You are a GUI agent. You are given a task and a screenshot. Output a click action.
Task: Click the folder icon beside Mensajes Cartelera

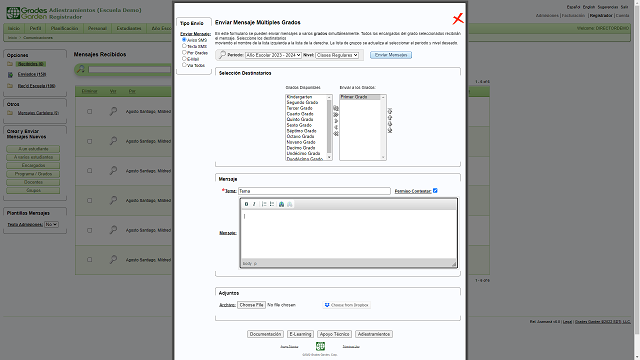10,113
